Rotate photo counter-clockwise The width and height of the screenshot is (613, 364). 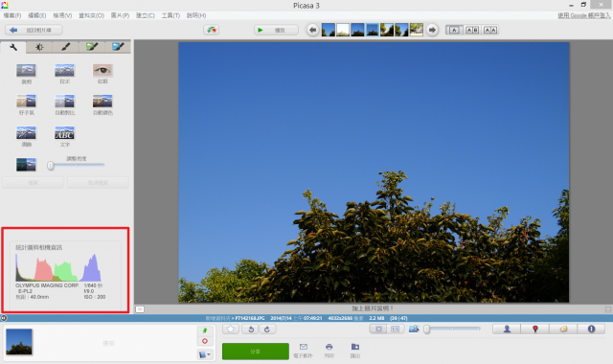point(251,330)
